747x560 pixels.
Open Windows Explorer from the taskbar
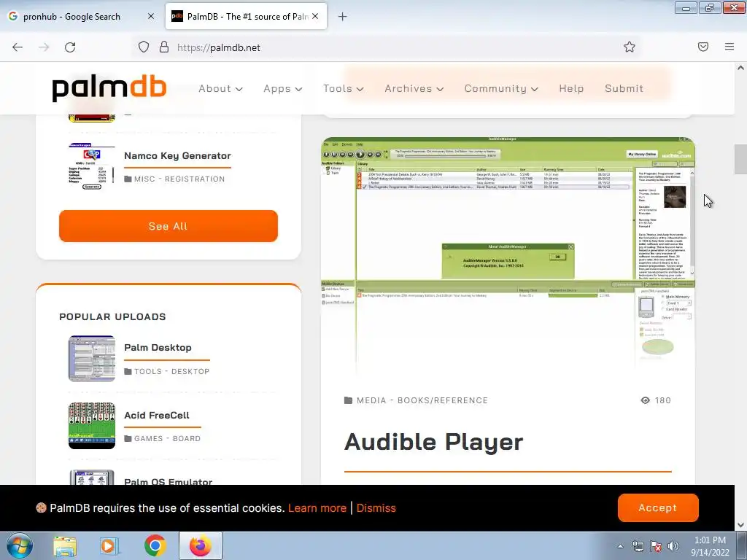click(65, 546)
